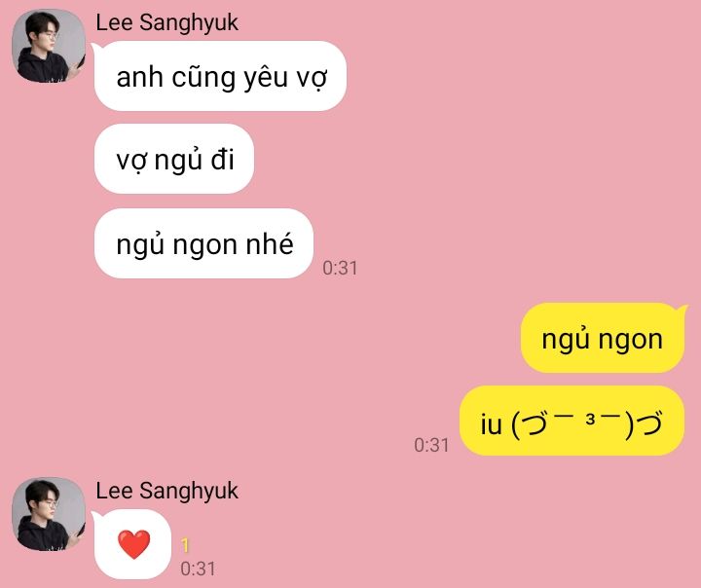Image resolution: width=701 pixels, height=588 pixels.
Task: Click the lower 'Lee Sanghyuk' sender name
Action: [x=167, y=491]
